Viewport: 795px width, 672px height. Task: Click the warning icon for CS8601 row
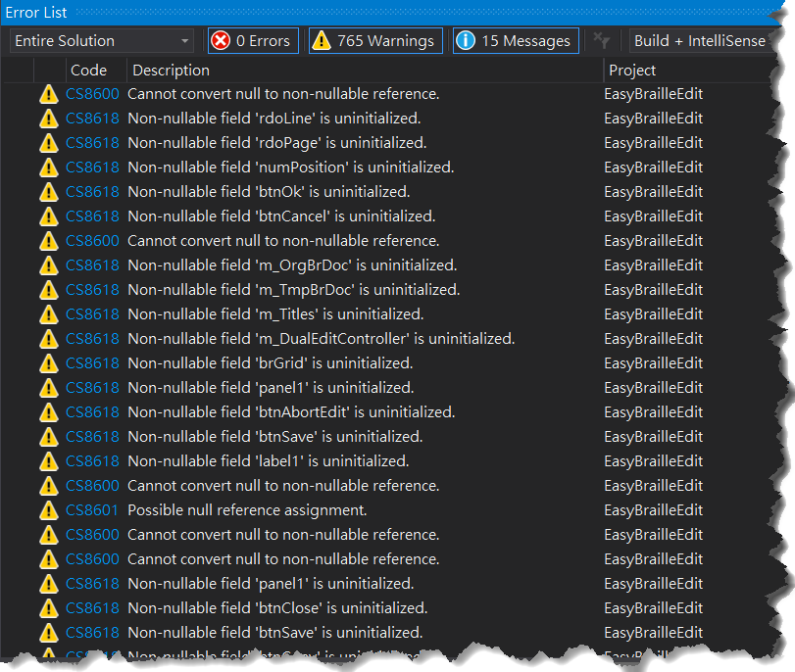click(x=49, y=510)
